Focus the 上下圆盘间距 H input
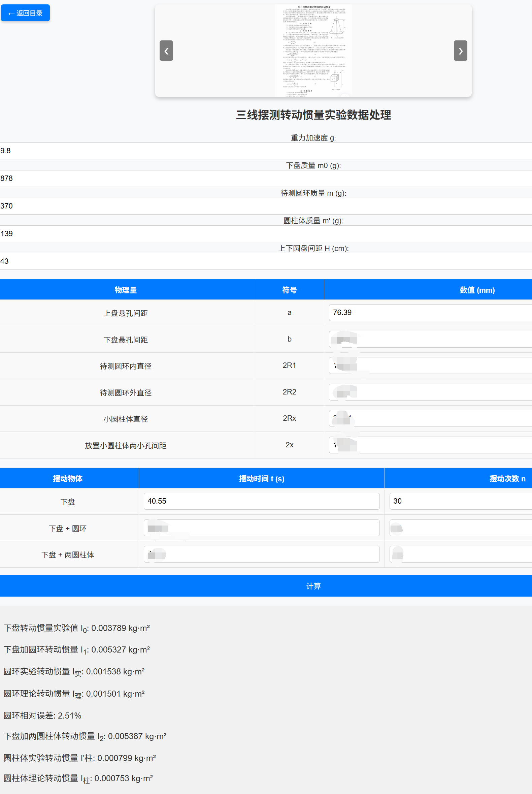This screenshot has width=532, height=794. [266, 261]
